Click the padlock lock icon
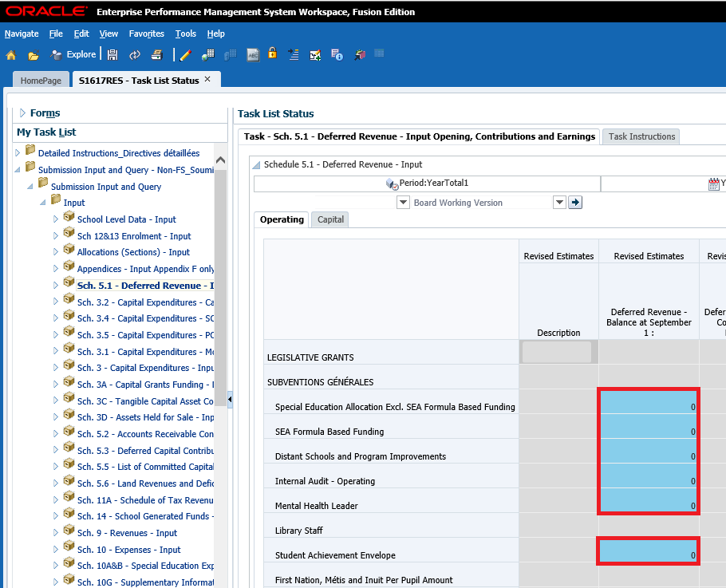The width and height of the screenshot is (726, 588). (272, 54)
